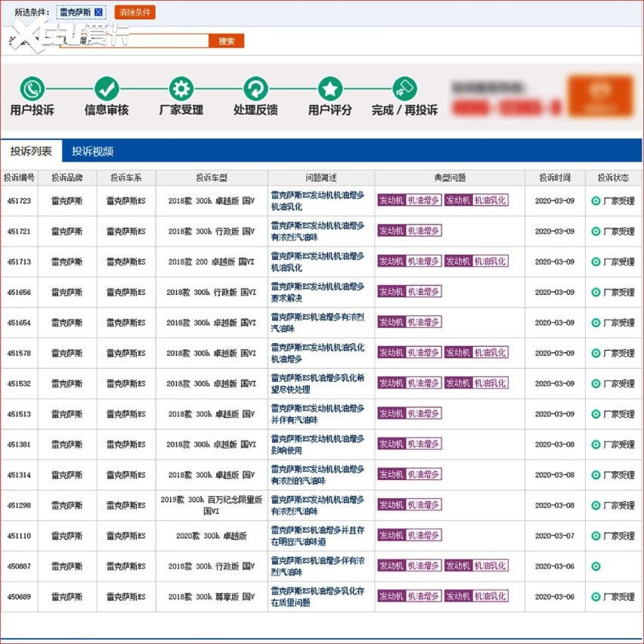Click 机油增多 tag in complaint 451110

coord(423,535)
